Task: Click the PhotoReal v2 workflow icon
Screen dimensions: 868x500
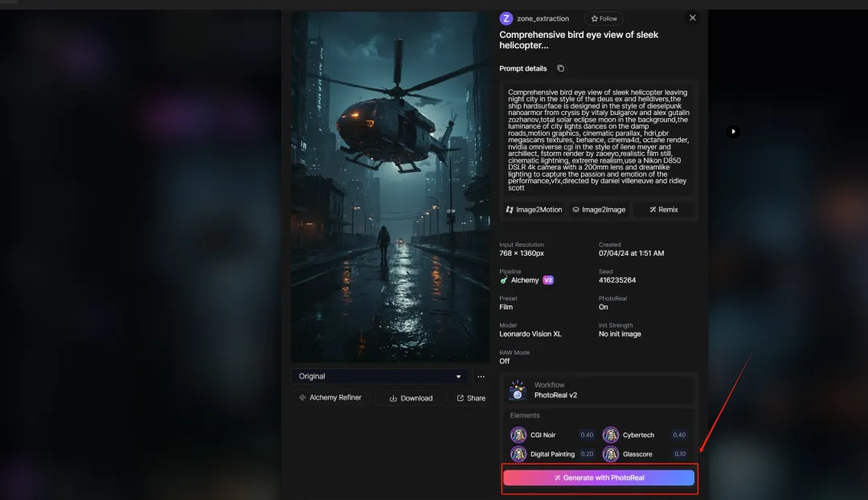Action: pyautogui.click(x=518, y=391)
